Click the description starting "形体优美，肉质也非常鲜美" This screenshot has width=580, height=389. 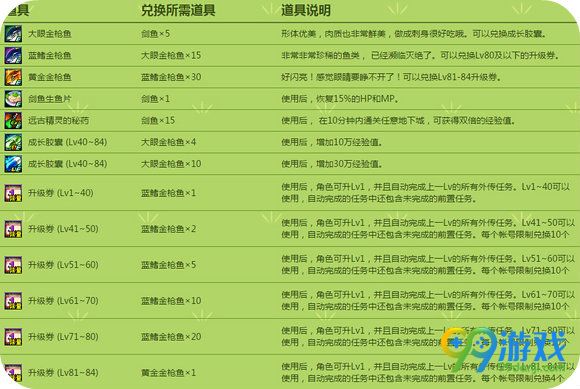[x=414, y=34]
